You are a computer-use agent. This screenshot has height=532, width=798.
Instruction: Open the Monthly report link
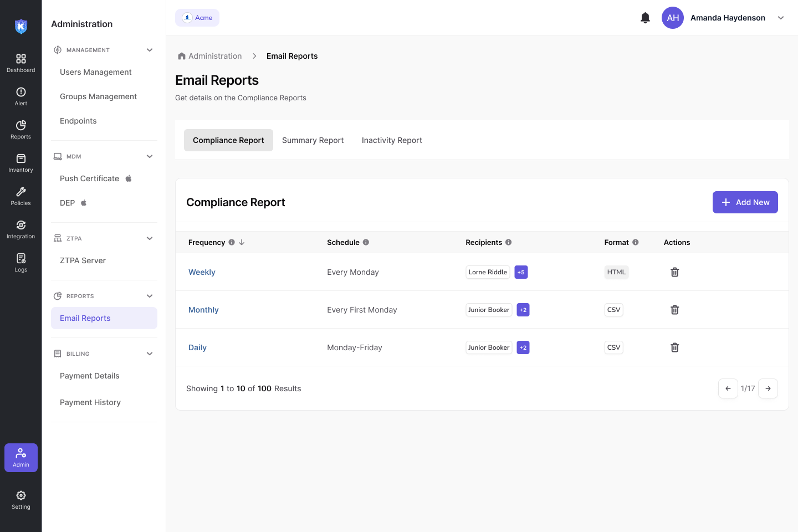[x=203, y=310]
